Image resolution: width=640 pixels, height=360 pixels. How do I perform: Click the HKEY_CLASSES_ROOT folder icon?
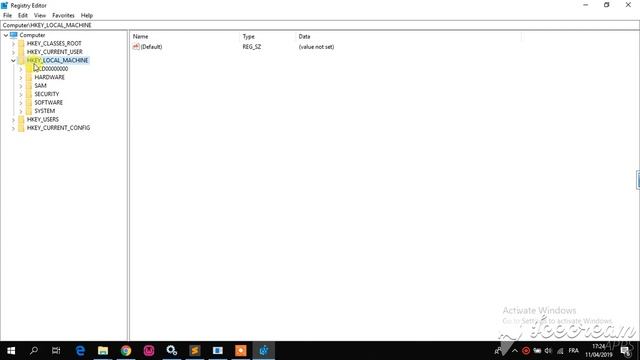tap(21, 43)
